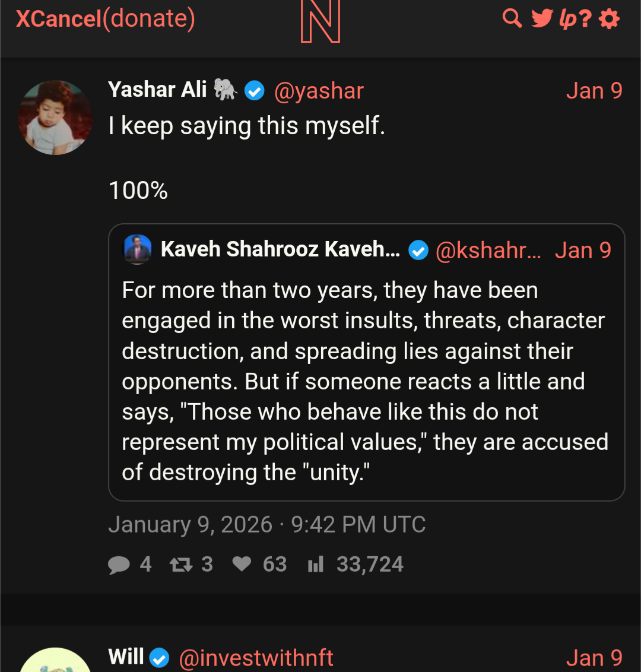Click the (donate) link
Screen dimensions: 641x672
149,18
